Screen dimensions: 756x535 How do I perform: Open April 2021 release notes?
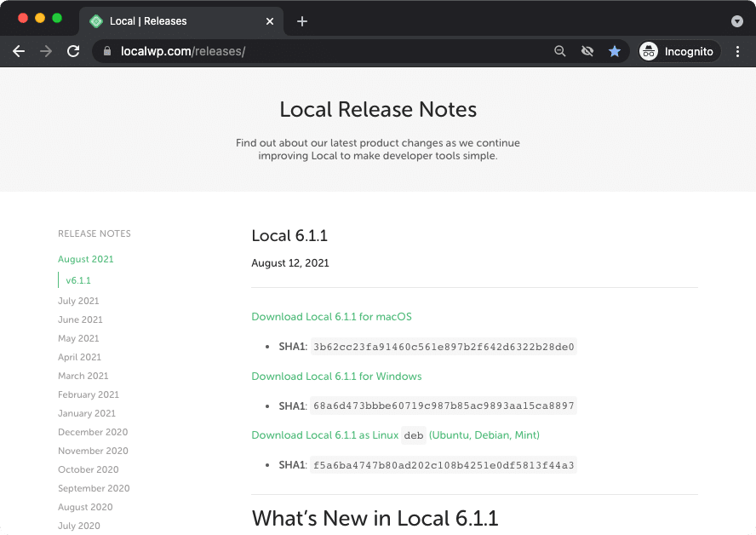click(x=79, y=357)
